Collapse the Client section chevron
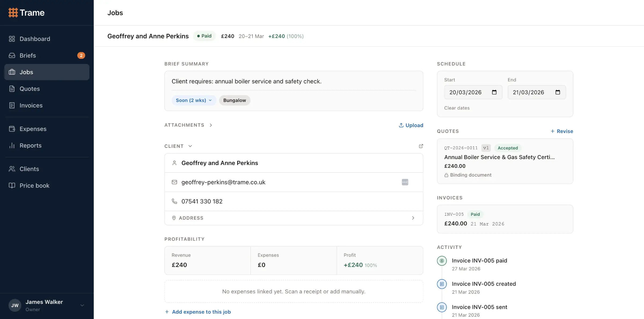 (190, 146)
